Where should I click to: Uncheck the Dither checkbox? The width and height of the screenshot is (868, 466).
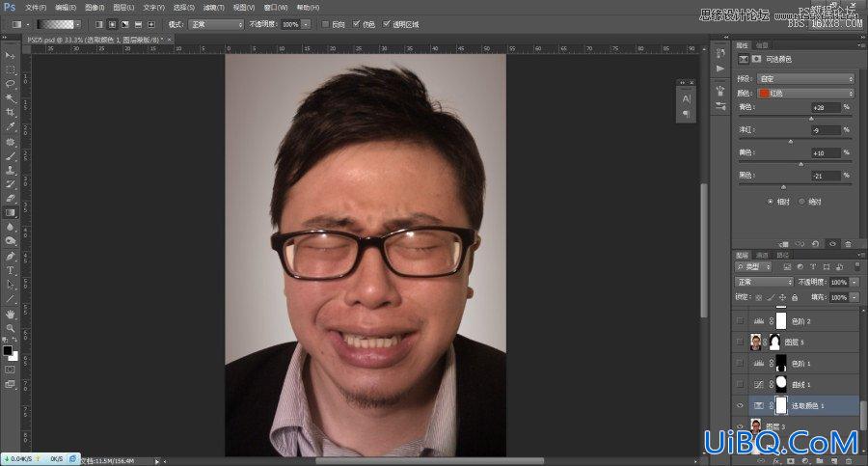(357, 24)
